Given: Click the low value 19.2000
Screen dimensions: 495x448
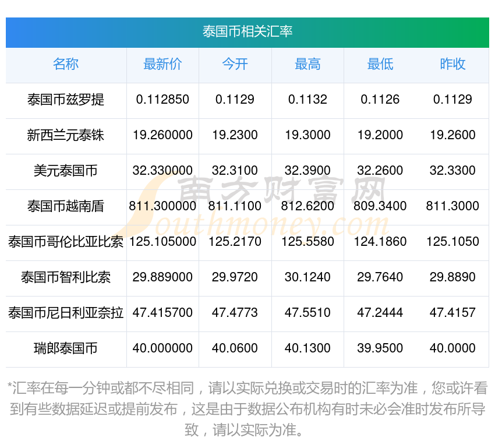Looking at the screenshot, I should (380, 135).
